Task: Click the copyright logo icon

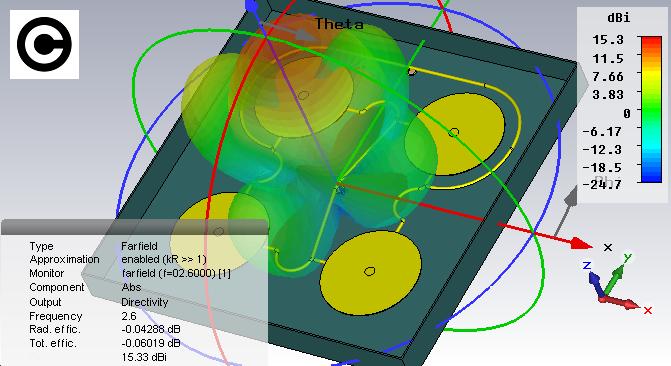Action: pyautogui.click(x=45, y=45)
